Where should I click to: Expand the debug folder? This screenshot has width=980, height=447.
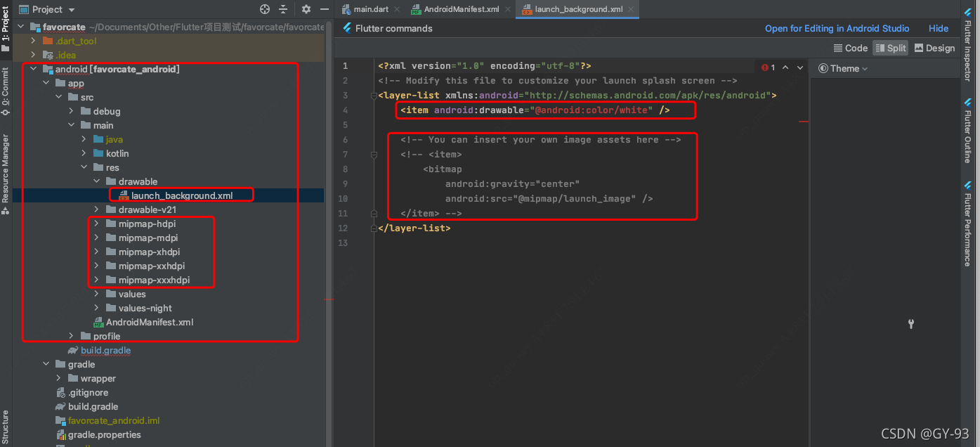tap(71, 111)
